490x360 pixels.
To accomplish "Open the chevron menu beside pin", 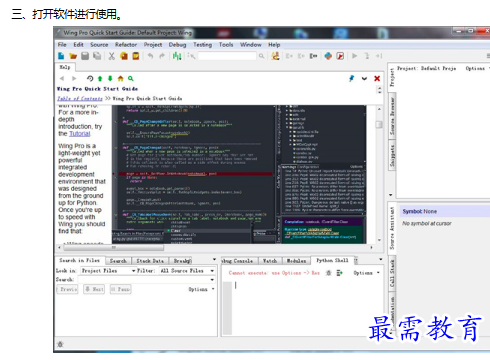I will tap(364, 79).
